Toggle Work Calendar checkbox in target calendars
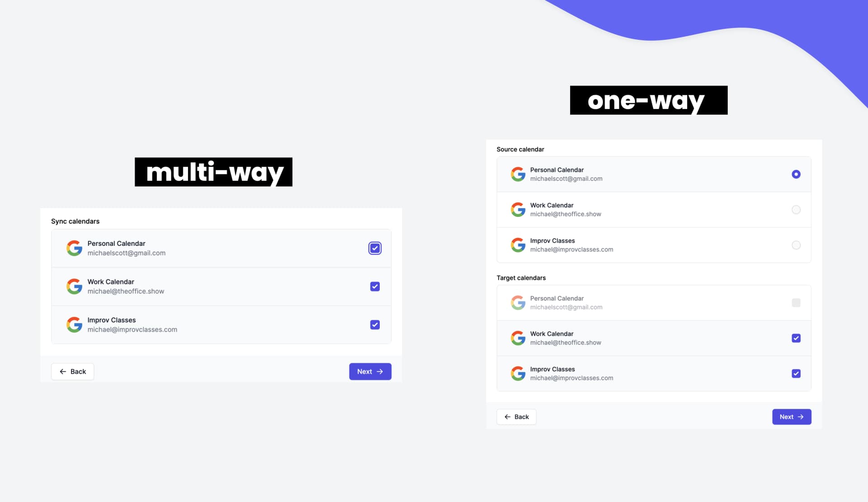The height and width of the screenshot is (502, 868). pos(796,338)
